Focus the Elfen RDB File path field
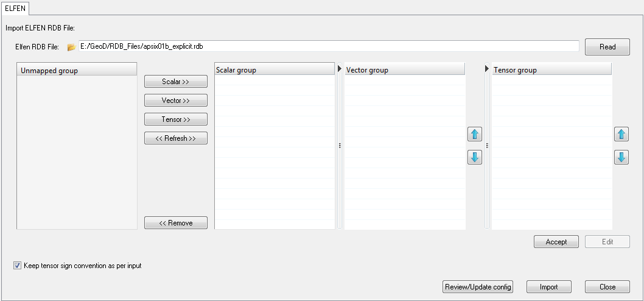Image resolution: width=644 pixels, height=301 pixels. 329,46
